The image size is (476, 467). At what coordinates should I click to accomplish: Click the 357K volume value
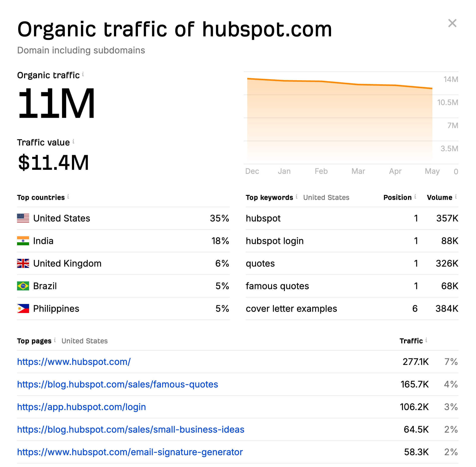click(x=447, y=218)
